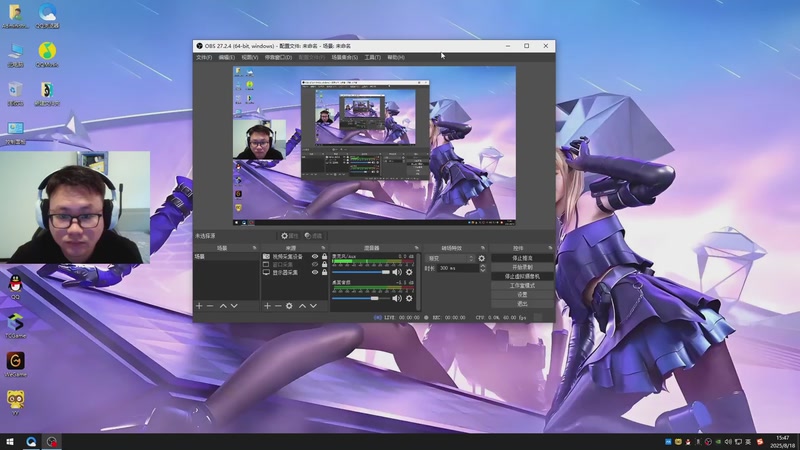
Task: Open the WeGame desktop shortcut
Action: (15, 364)
